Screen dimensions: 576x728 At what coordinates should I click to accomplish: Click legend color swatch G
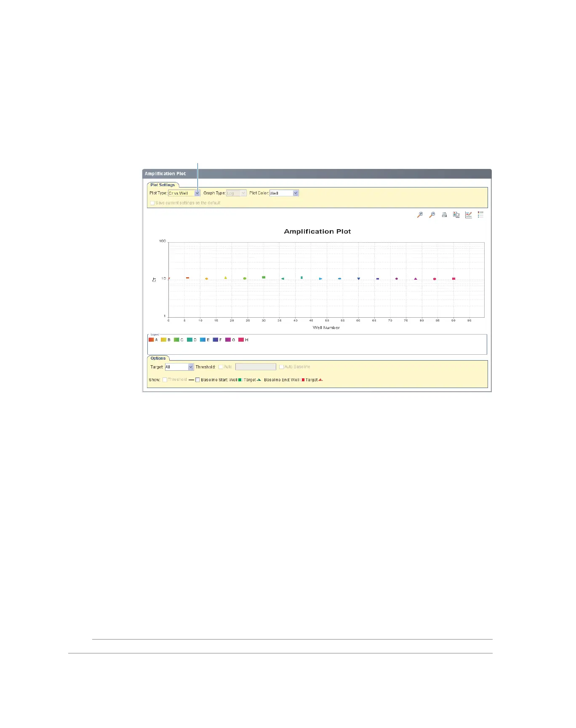(x=228, y=340)
